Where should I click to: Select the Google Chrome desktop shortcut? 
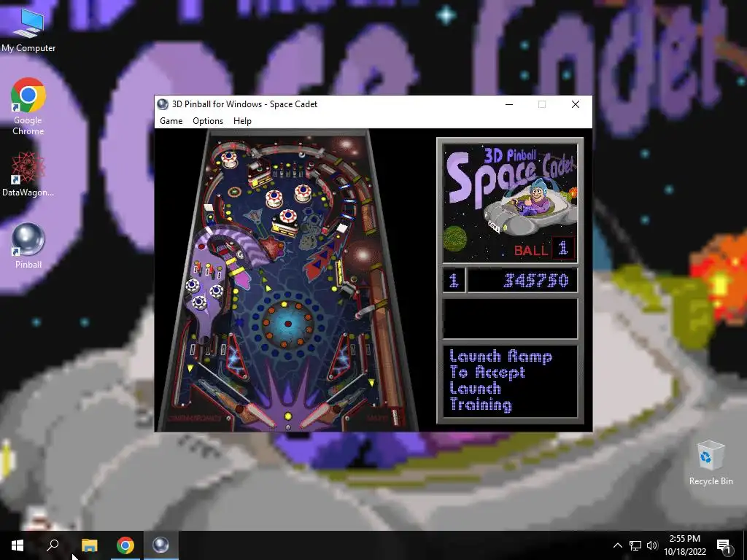pyautogui.click(x=28, y=106)
